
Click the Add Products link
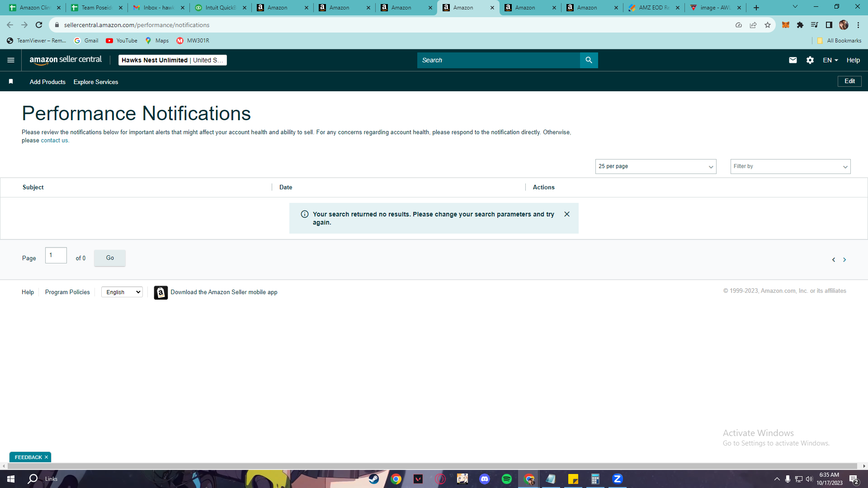tap(47, 82)
